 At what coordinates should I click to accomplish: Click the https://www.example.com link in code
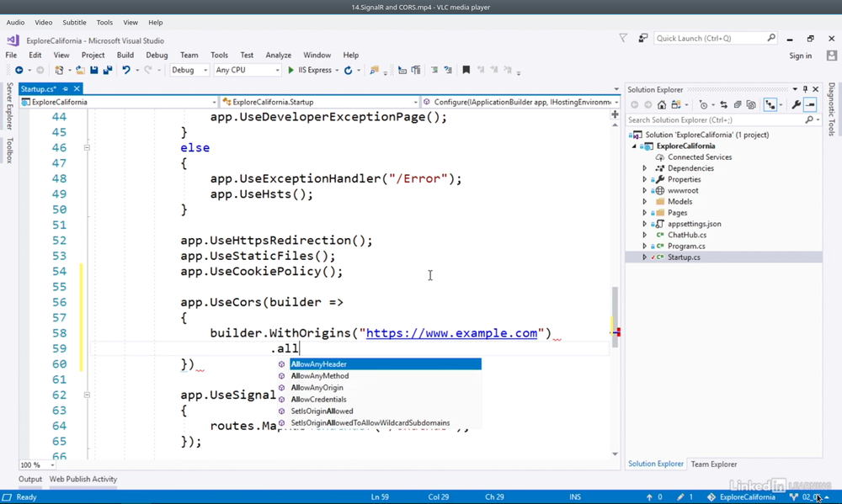point(451,333)
